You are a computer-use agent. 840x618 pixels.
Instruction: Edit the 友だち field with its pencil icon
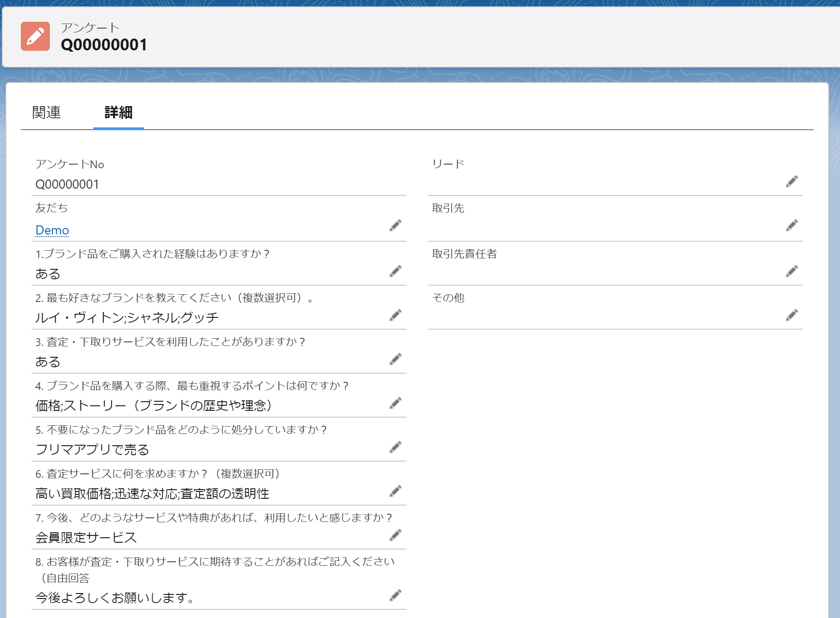point(395,225)
